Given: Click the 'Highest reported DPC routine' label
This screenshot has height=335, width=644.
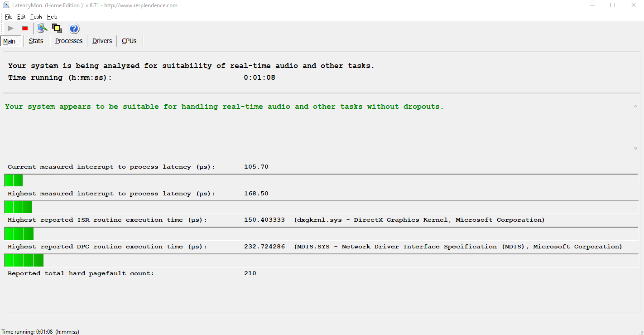Looking at the screenshot, I should [x=107, y=247].
